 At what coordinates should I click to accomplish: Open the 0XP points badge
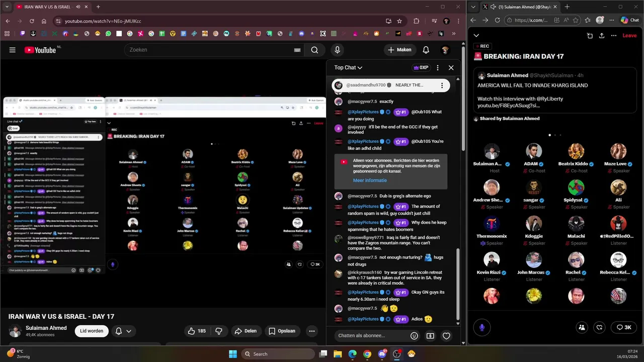(x=421, y=67)
